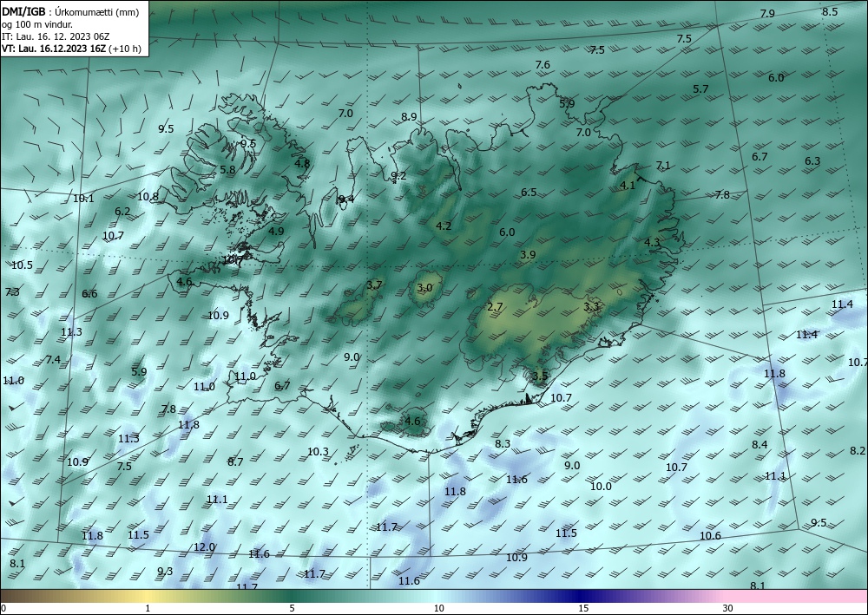Select the 4.1 value in the east

[628, 186]
